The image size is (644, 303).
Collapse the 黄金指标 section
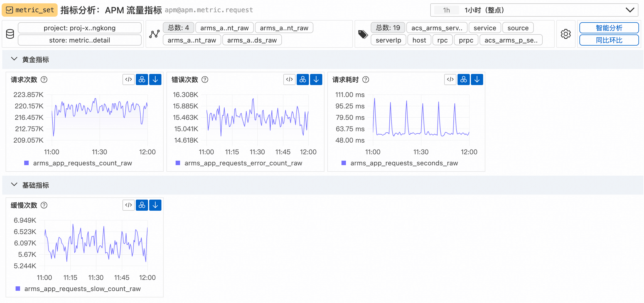pos(14,59)
